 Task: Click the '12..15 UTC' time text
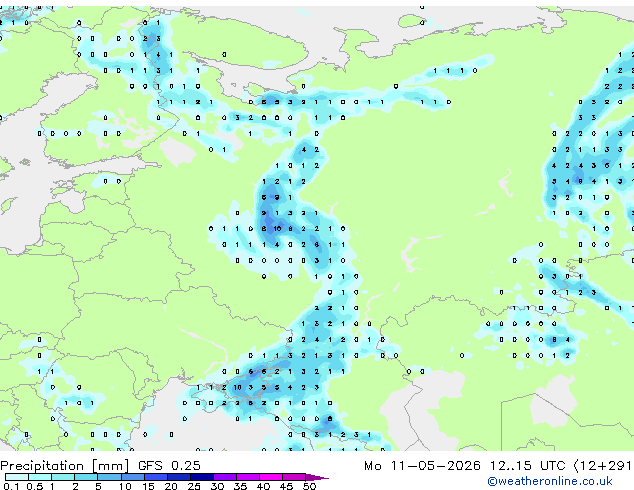pyautogui.click(x=527, y=466)
